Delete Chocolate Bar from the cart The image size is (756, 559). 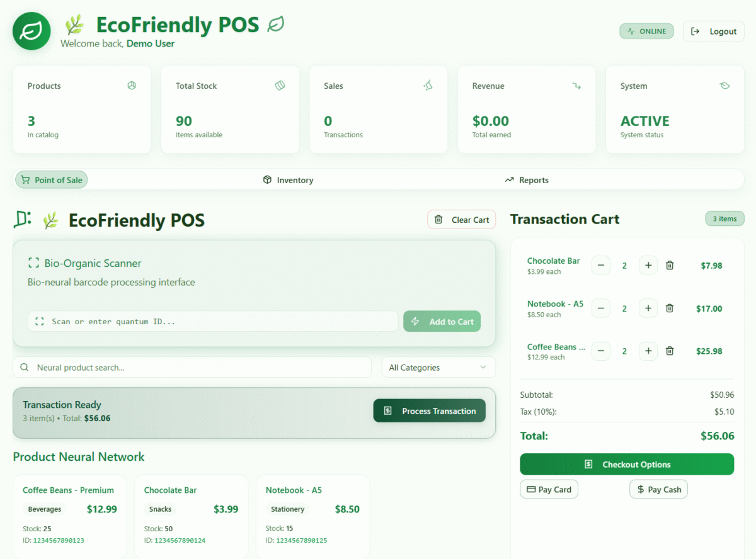click(670, 266)
